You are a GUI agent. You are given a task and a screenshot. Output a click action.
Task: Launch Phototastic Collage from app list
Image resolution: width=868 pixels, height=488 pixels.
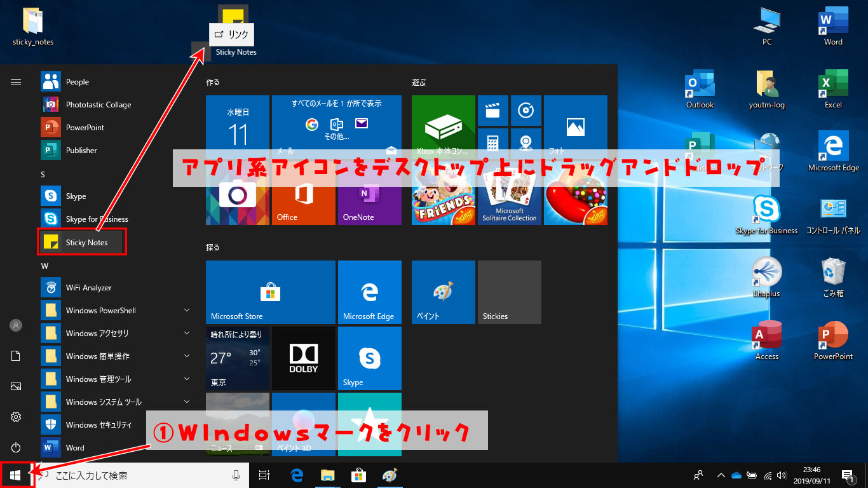pos(116,105)
